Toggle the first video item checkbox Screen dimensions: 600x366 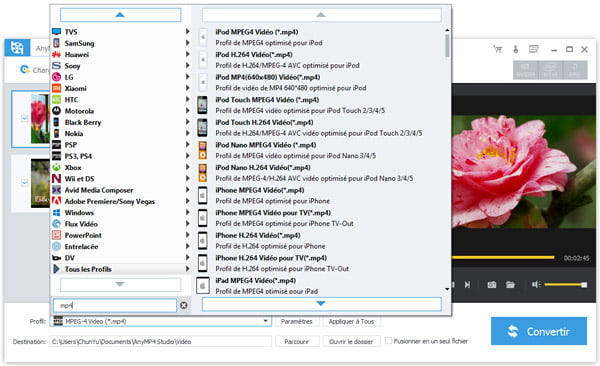pyautogui.click(x=24, y=118)
